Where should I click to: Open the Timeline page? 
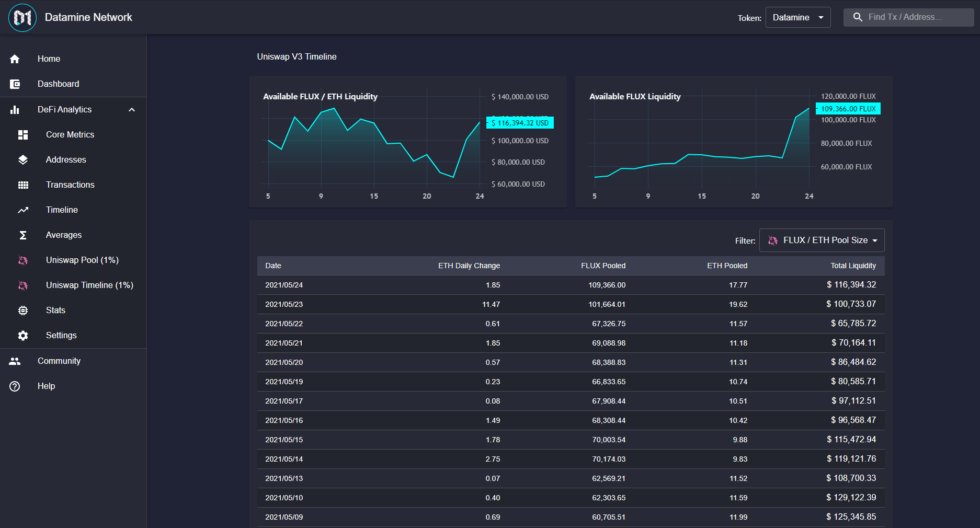(73, 210)
